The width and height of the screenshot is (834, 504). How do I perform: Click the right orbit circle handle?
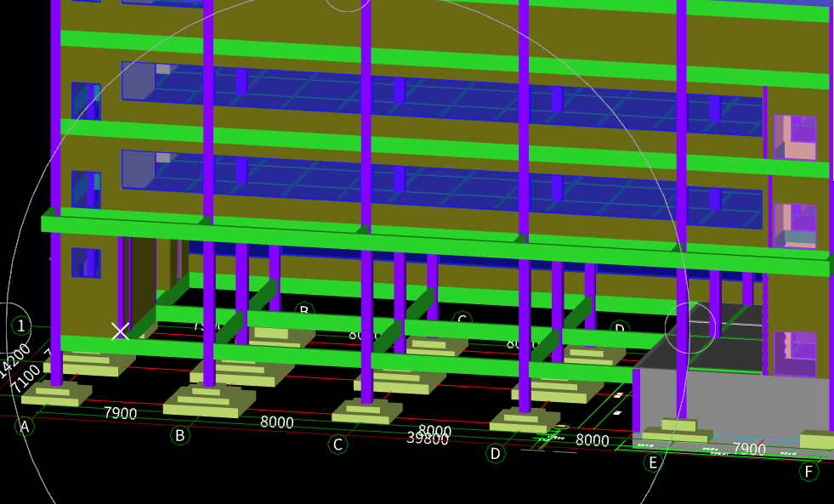click(x=689, y=327)
